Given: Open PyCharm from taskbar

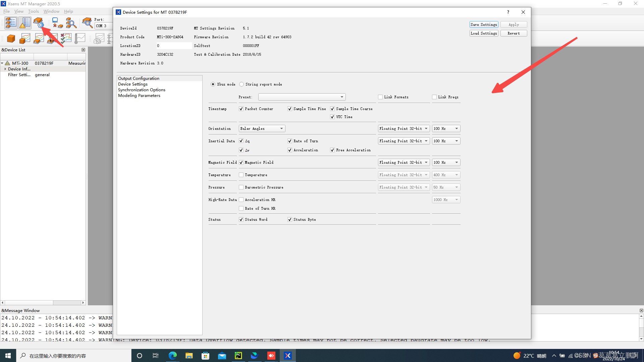Looking at the screenshot, I should click(x=238, y=356).
